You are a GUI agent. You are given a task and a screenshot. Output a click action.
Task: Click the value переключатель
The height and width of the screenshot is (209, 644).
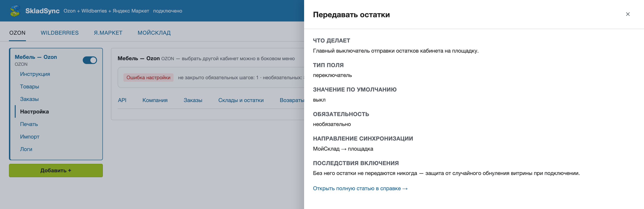click(332, 75)
